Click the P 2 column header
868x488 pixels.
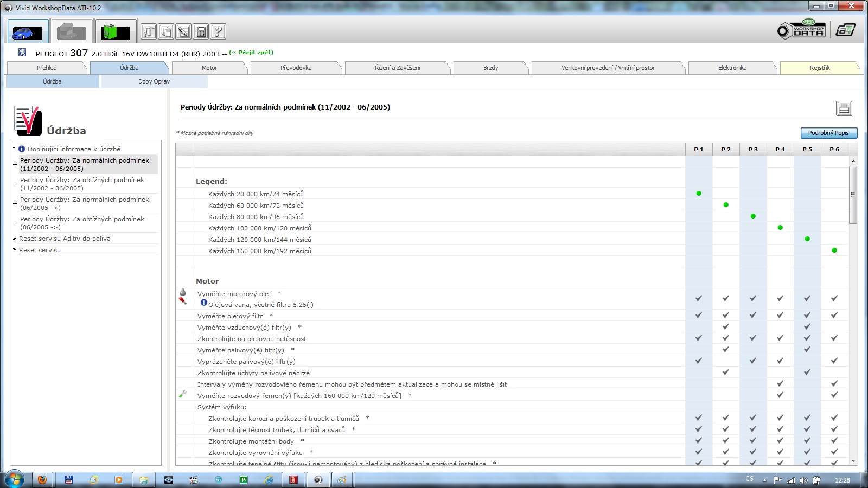click(x=726, y=149)
